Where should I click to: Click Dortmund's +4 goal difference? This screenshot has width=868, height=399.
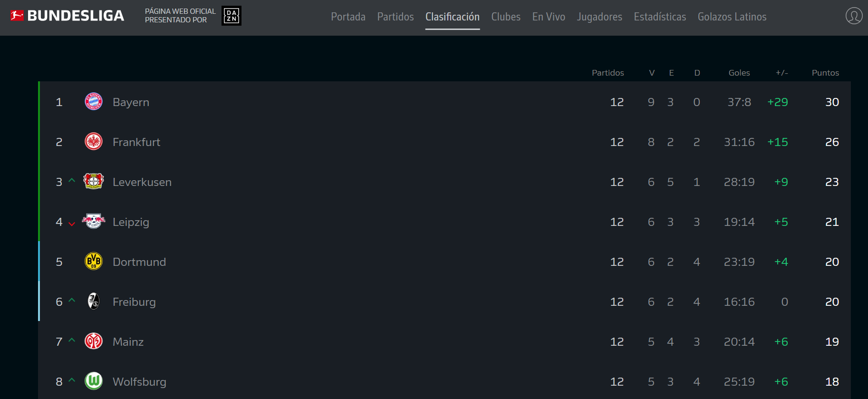coord(781,262)
